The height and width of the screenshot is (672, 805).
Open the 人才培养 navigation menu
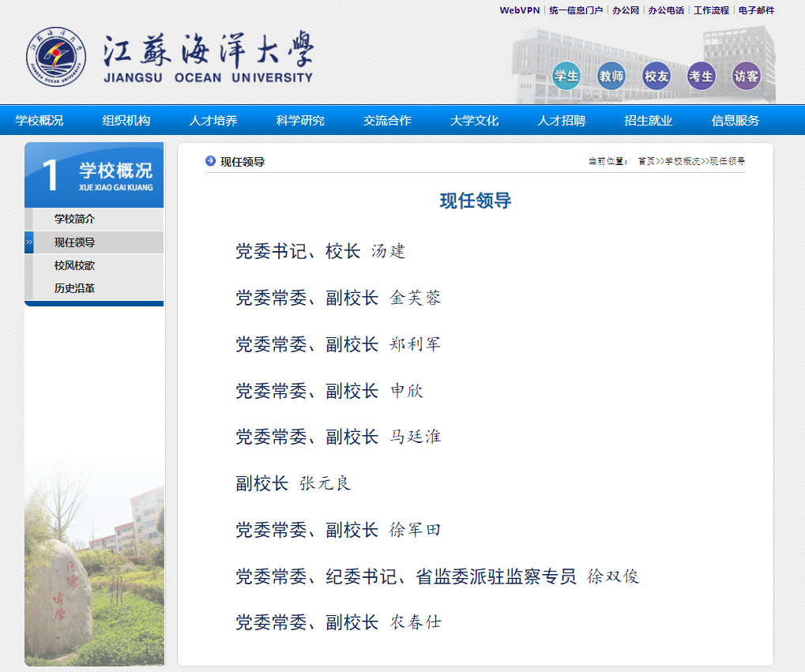pyautogui.click(x=213, y=121)
